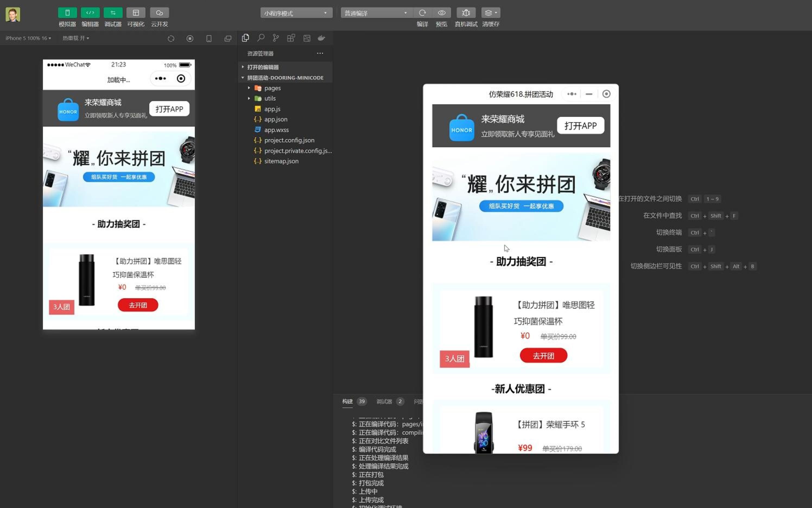Click the 组队买好货 一起享优惠 banner pill in popup
Viewport: 812px width, 508px height.
tap(521, 206)
